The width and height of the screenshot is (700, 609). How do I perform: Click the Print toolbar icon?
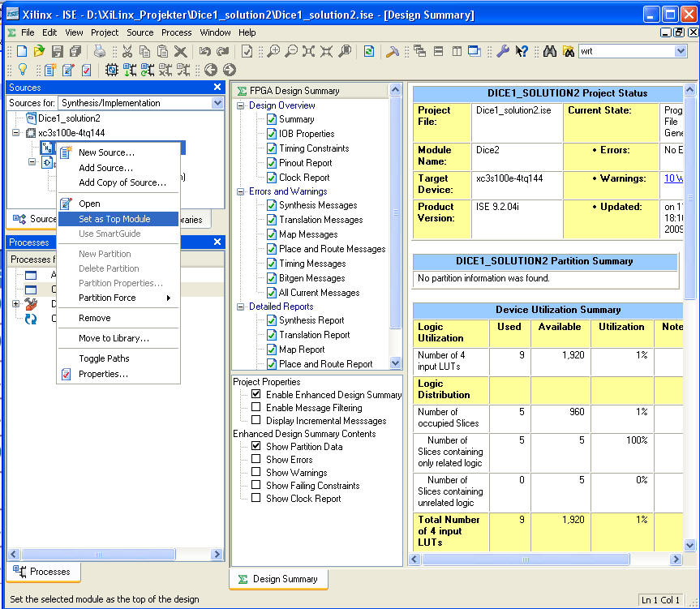click(x=99, y=51)
